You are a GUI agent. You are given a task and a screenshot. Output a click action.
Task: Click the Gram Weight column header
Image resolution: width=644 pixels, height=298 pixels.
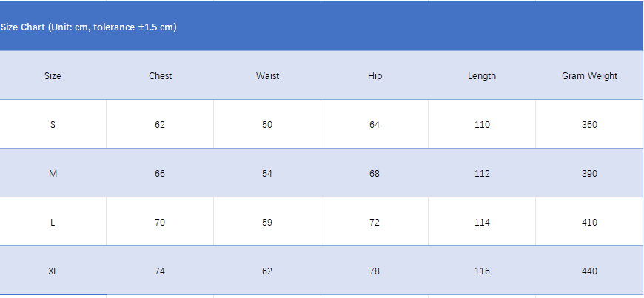pos(589,76)
